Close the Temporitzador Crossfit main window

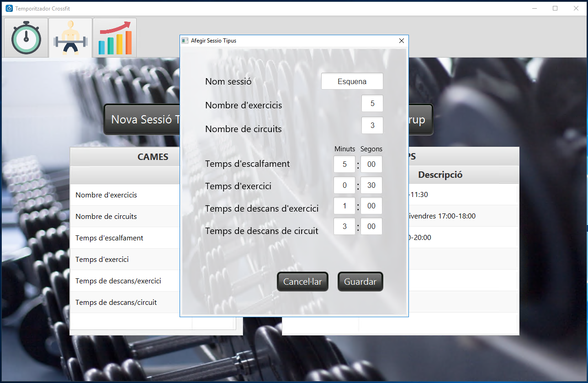pos(576,8)
